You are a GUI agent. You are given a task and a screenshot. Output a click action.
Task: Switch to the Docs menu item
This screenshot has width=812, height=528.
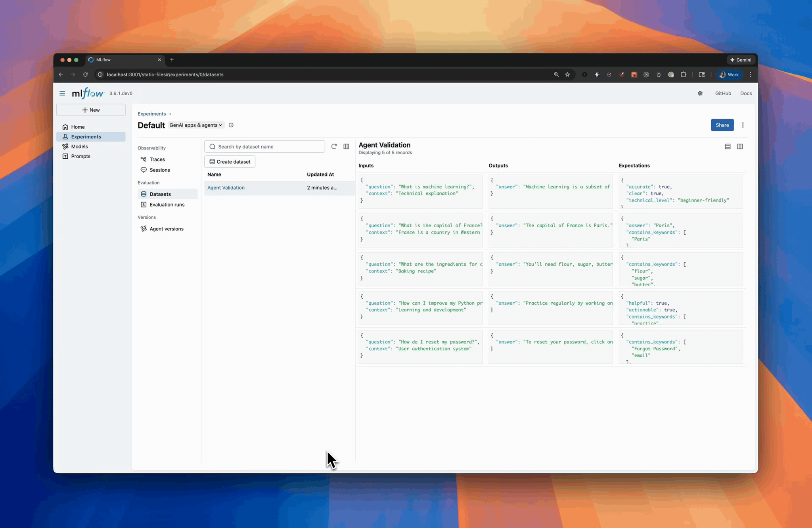[746, 93]
